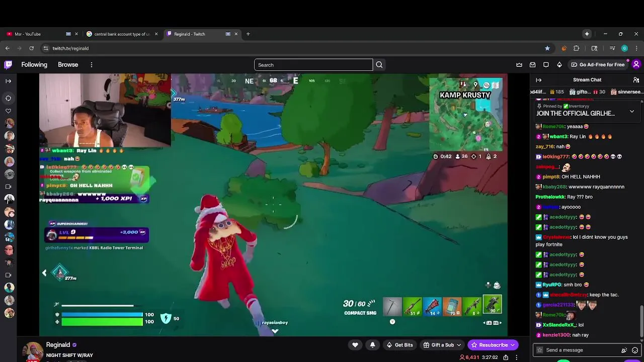Click the chat message username Prothelowkk
The image size is (644, 362).
(550, 197)
